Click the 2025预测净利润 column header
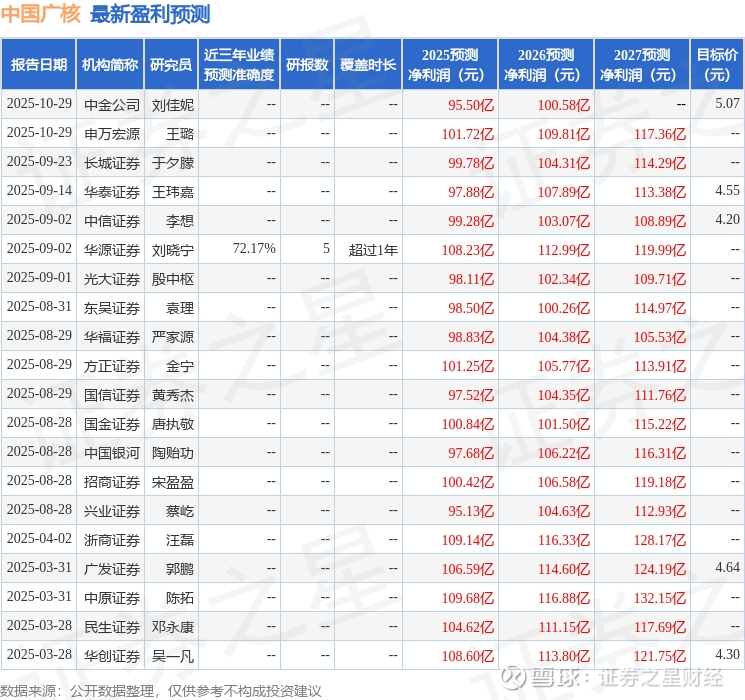745x700 pixels. pos(450,65)
